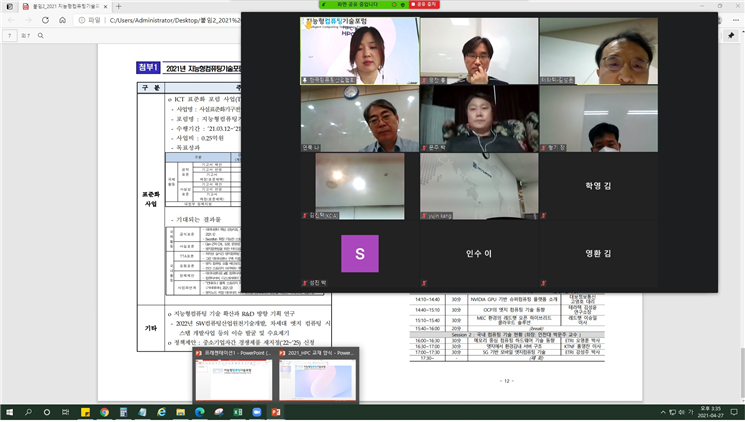Click muted mic icon on 학영 김 tile
This screenshot has height=422, width=745.
coord(543,216)
